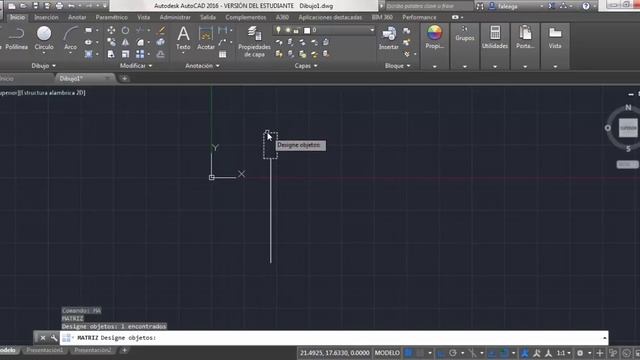Switch to Presentación1 layout tab
Screen dimensions: 640x360
44,350
